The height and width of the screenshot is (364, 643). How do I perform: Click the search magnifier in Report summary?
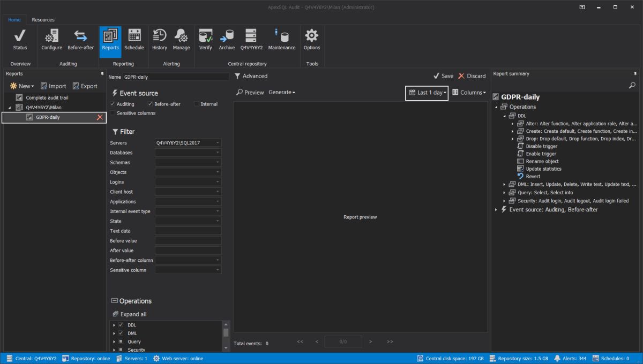(632, 85)
